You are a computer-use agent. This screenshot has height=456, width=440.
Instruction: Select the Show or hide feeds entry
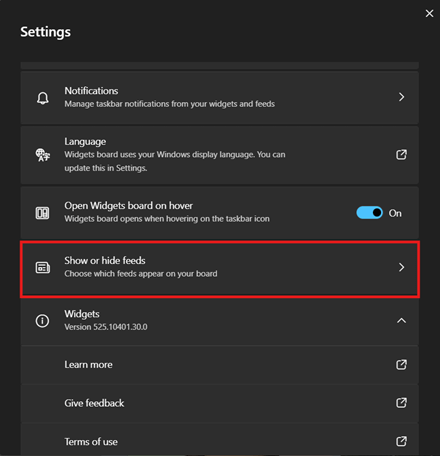[220, 269]
